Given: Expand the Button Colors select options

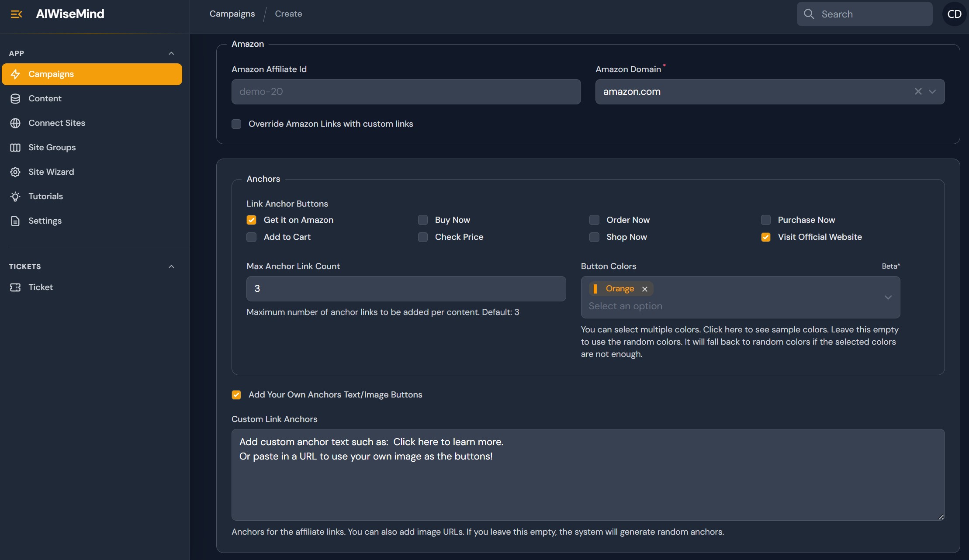Looking at the screenshot, I should [x=888, y=297].
